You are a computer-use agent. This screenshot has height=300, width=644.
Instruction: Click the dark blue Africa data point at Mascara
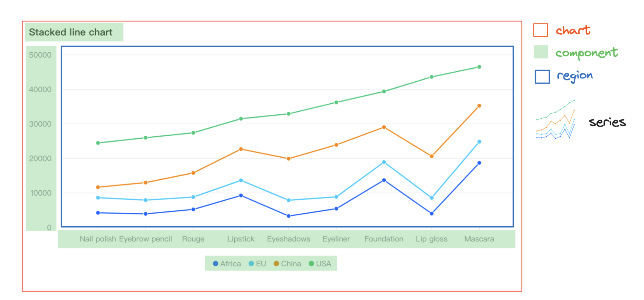click(479, 163)
